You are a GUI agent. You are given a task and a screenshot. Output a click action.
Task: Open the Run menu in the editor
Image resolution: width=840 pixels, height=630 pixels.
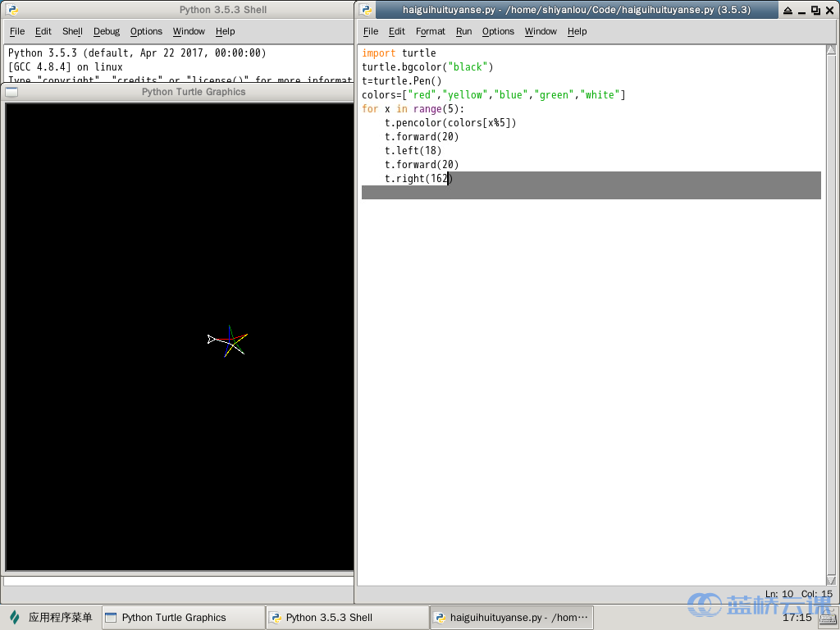tap(463, 31)
